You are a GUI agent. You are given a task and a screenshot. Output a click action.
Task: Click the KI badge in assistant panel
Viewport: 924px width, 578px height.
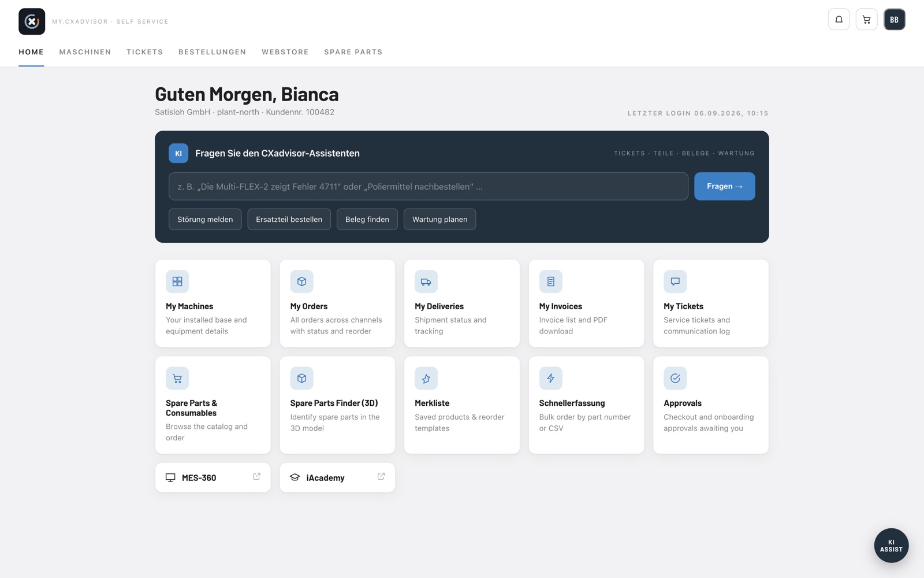pyautogui.click(x=178, y=153)
